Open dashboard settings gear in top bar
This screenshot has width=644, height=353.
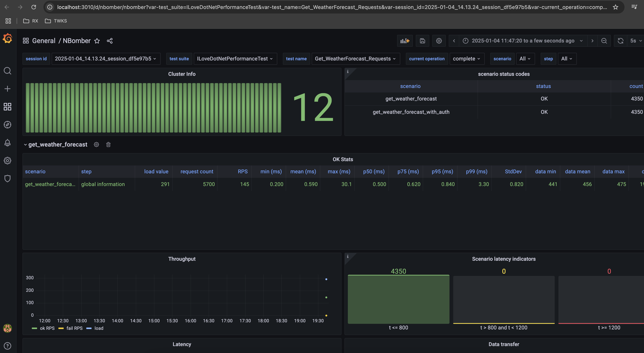[x=439, y=41]
